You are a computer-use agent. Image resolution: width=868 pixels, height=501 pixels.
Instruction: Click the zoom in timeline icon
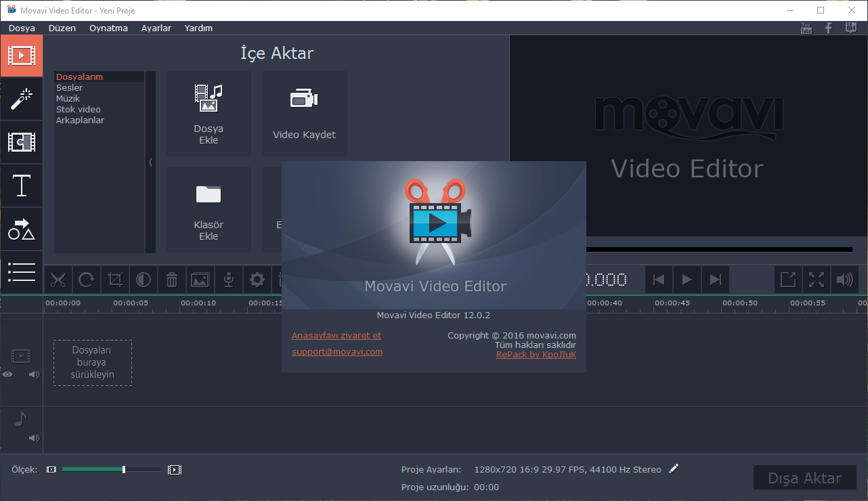click(175, 469)
